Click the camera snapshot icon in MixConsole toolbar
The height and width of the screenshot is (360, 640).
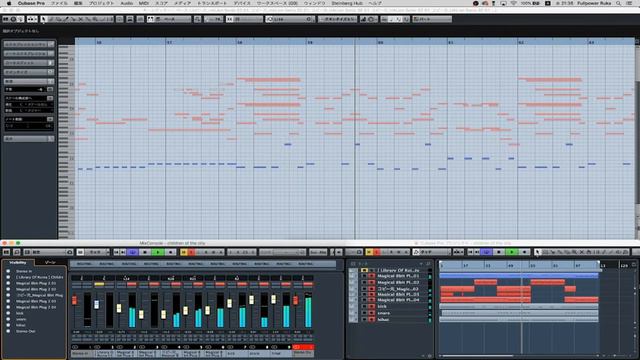point(70,252)
